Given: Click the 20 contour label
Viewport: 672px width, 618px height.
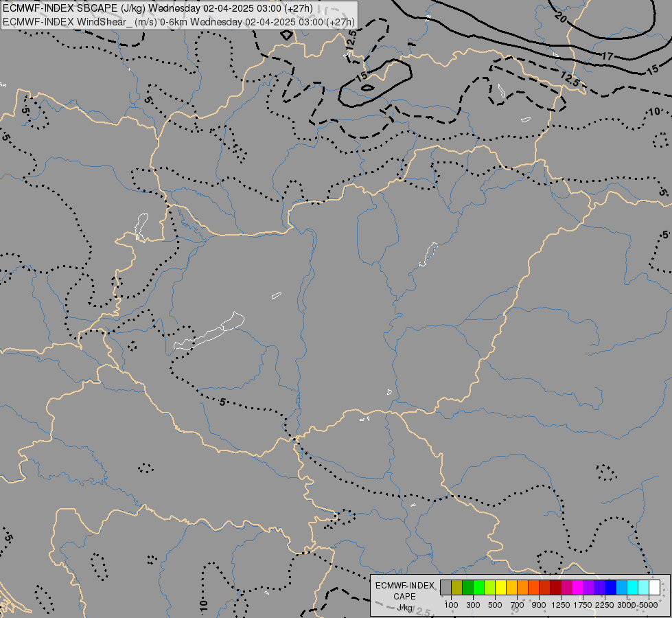Looking at the screenshot, I should [x=560, y=17].
